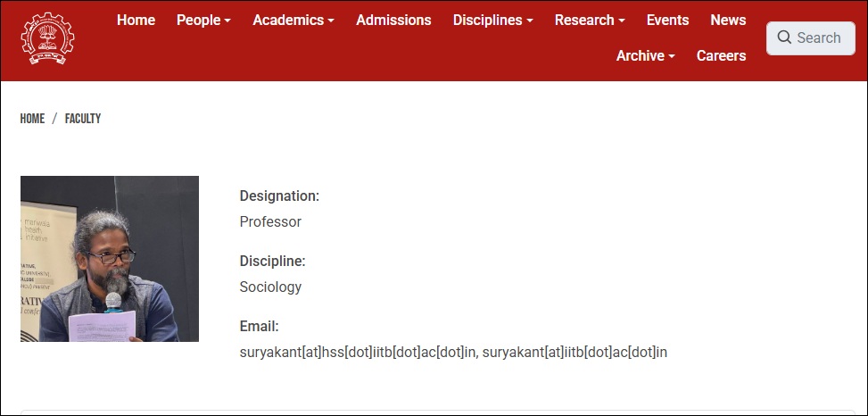Click the Search input field
The width and height of the screenshot is (868, 416).
pyautogui.click(x=810, y=38)
